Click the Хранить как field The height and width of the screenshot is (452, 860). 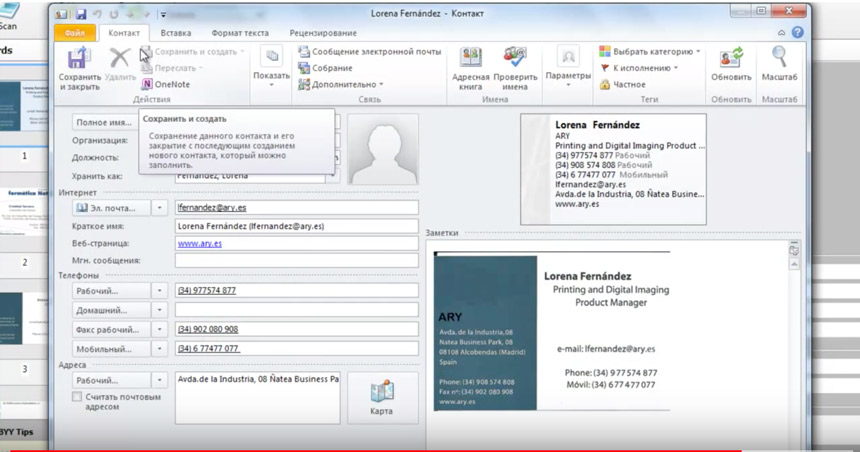click(250, 177)
